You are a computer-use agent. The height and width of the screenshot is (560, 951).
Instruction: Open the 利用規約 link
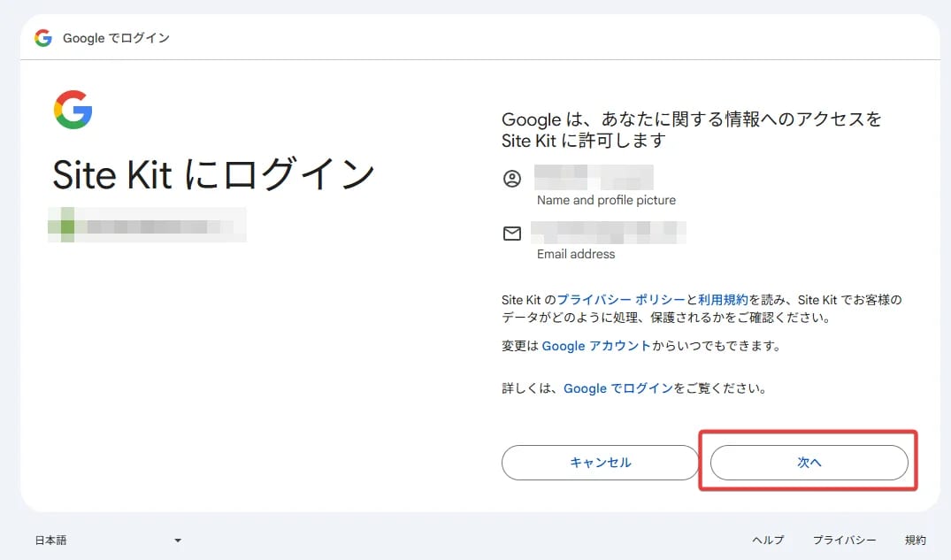coord(722,300)
